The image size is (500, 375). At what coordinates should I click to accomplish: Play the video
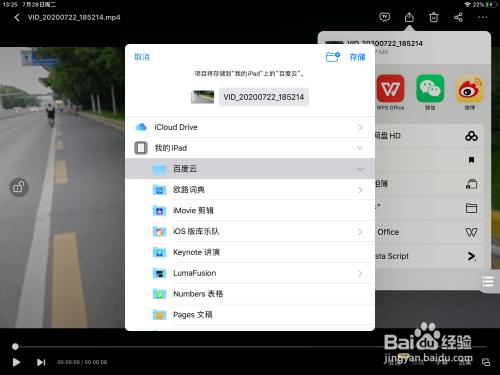[16, 362]
